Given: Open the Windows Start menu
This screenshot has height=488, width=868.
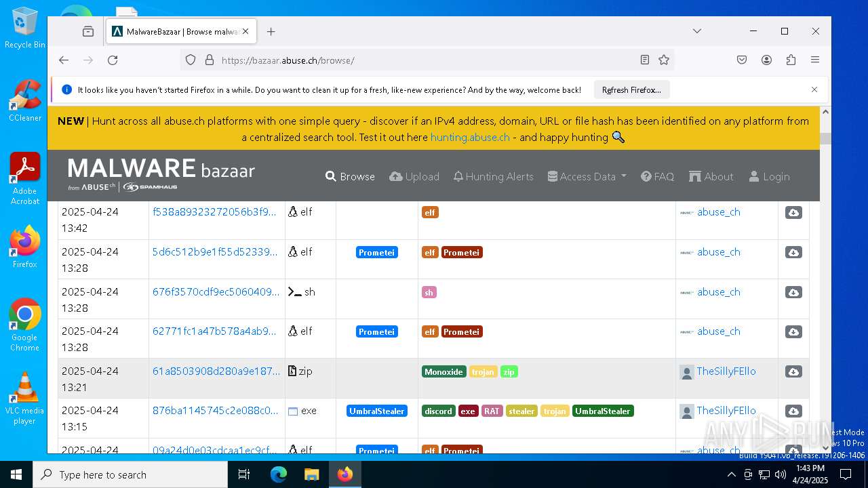Looking at the screenshot, I should 16,474.
